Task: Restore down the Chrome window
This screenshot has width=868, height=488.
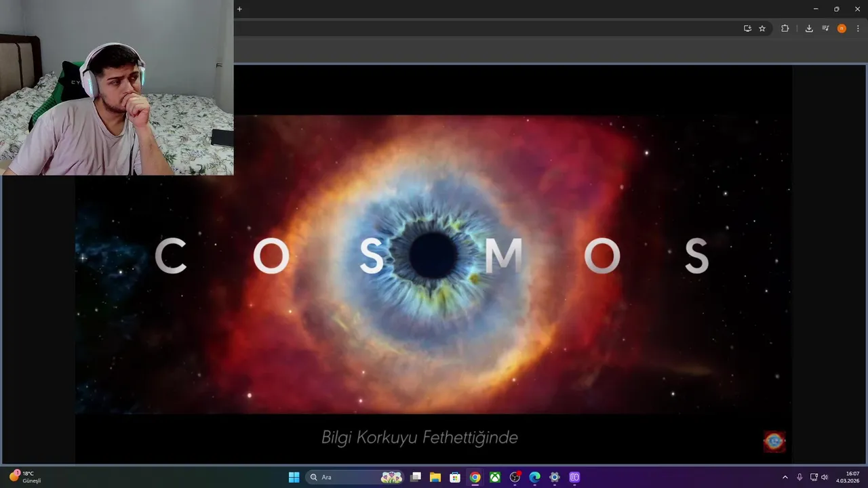Action: (836, 9)
